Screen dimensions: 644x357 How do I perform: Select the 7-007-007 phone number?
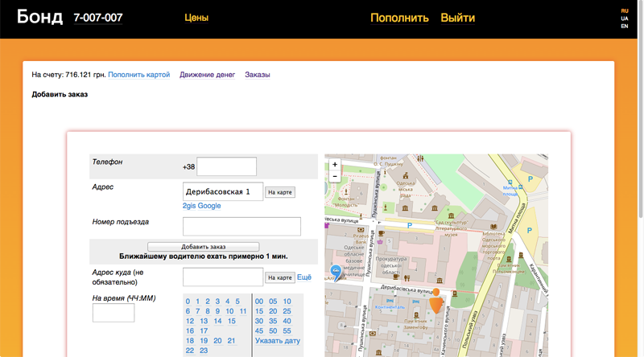pyautogui.click(x=97, y=18)
